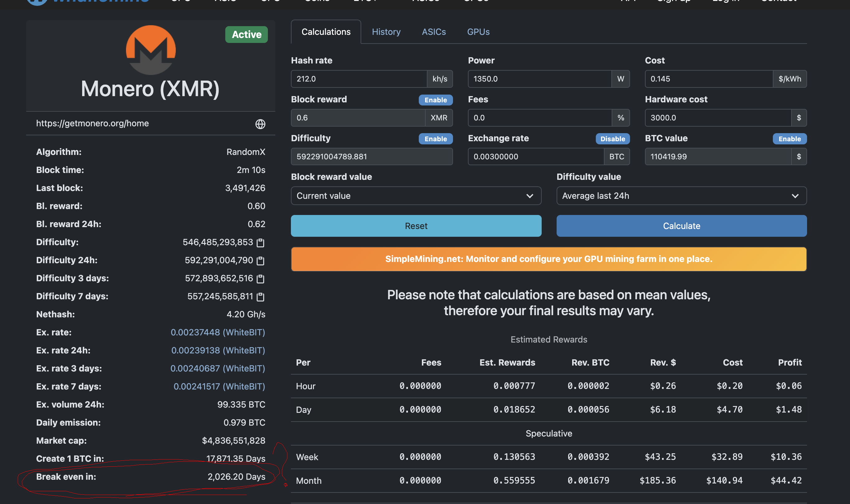Open the Block reward value dropdown
Image resolution: width=850 pixels, height=504 pixels.
click(x=416, y=196)
